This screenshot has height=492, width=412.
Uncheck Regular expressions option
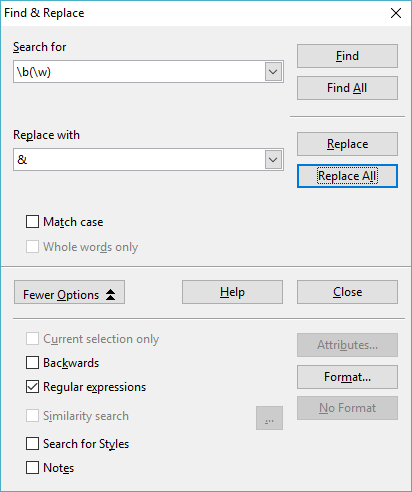click(x=32, y=387)
